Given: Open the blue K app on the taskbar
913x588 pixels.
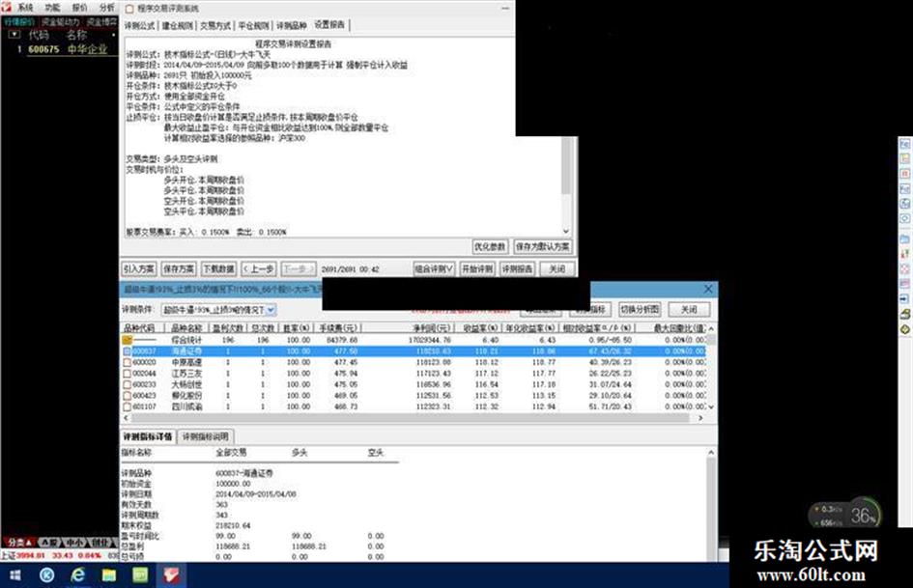Looking at the screenshot, I should (x=46, y=575).
